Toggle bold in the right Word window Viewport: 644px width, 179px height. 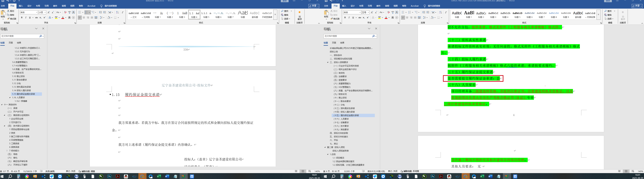tap(345, 18)
